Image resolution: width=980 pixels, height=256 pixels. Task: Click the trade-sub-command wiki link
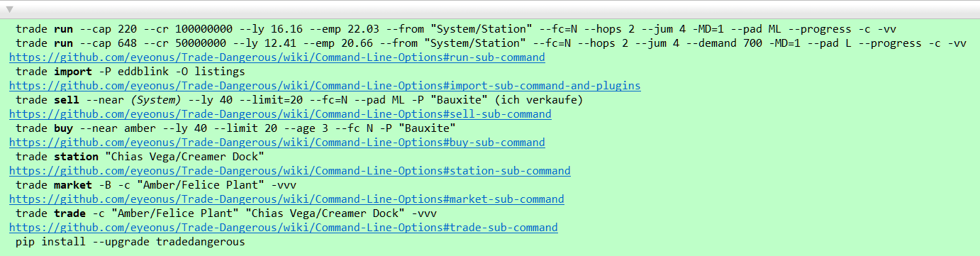click(x=284, y=227)
